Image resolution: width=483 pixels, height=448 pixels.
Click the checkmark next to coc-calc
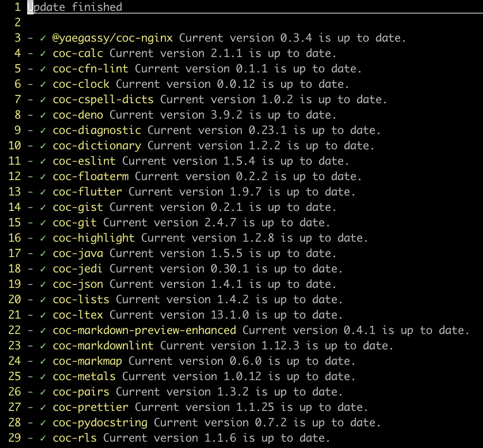click(43, 54)
